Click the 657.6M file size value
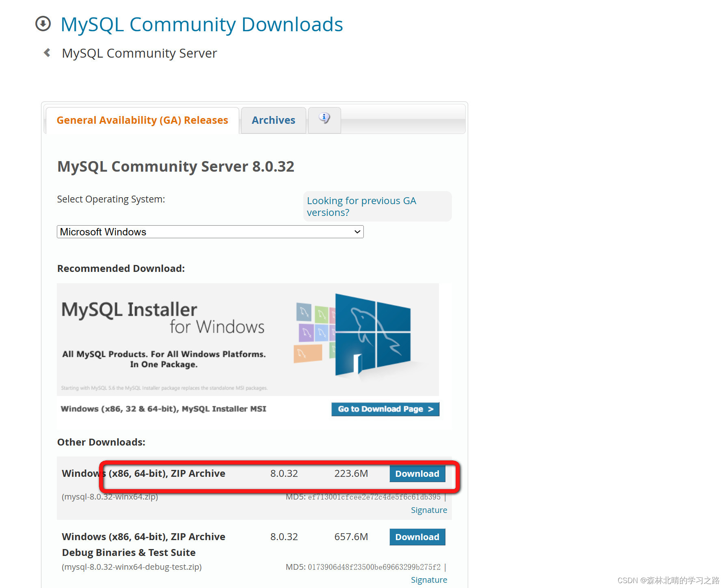 (x=351, y=537)
